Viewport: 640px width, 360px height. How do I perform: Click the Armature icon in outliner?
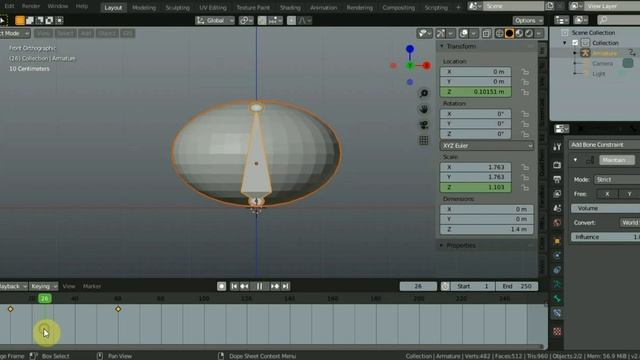coord(585,53)
